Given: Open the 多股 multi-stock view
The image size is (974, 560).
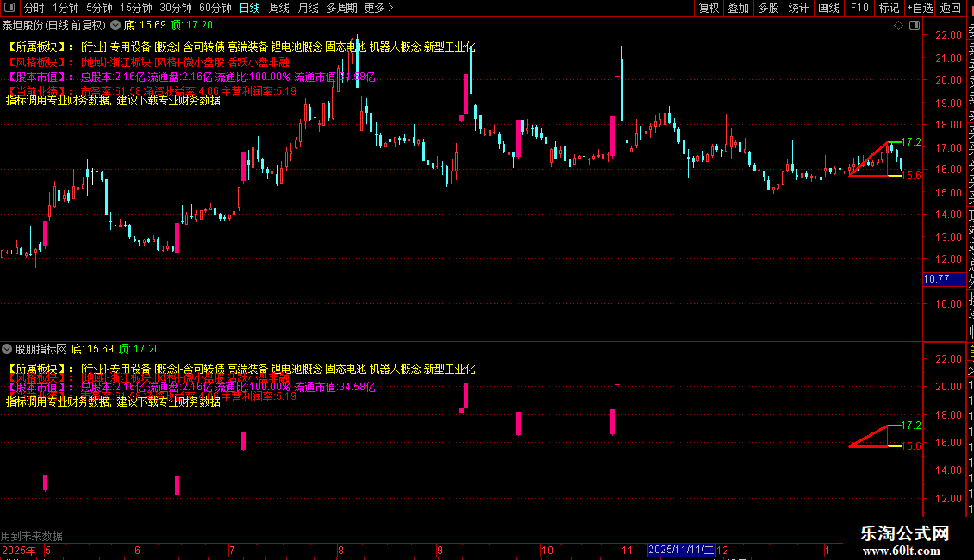Looking at the screenshot, I should [x=768, y=8].
